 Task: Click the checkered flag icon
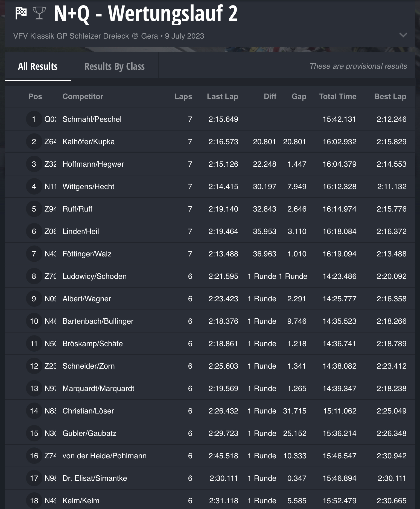21,13
